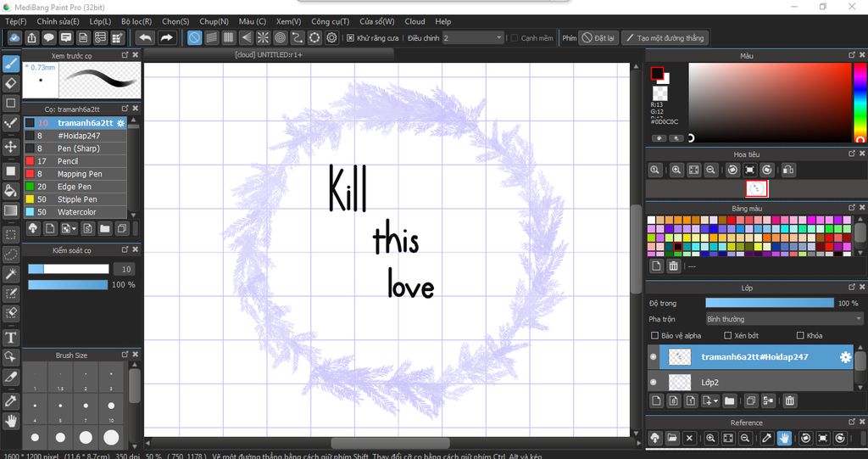Enable Xén bớt checkbox
868x459 pixels.
point(728,335)
